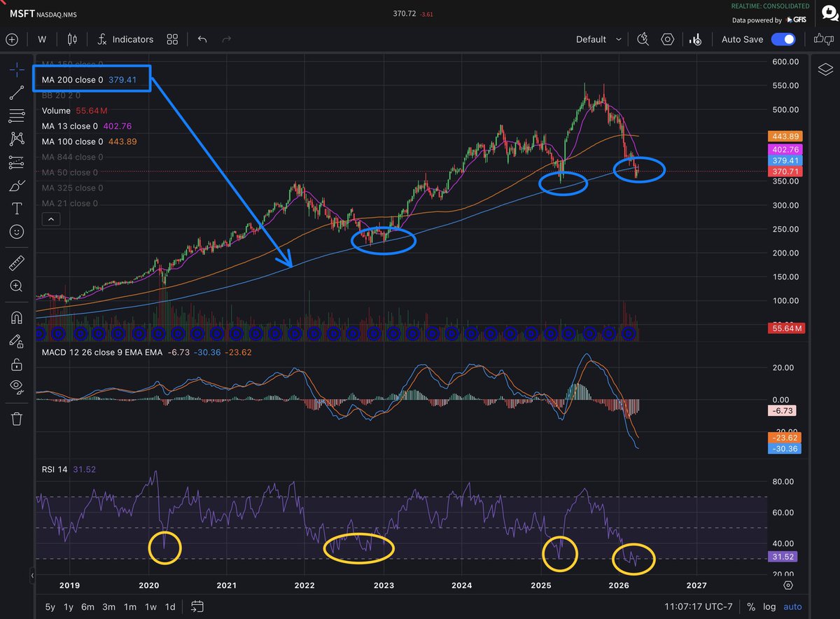Set time range to 3m
The height and width of the screenshot is (619, 840).
click(x=108, y=606)
